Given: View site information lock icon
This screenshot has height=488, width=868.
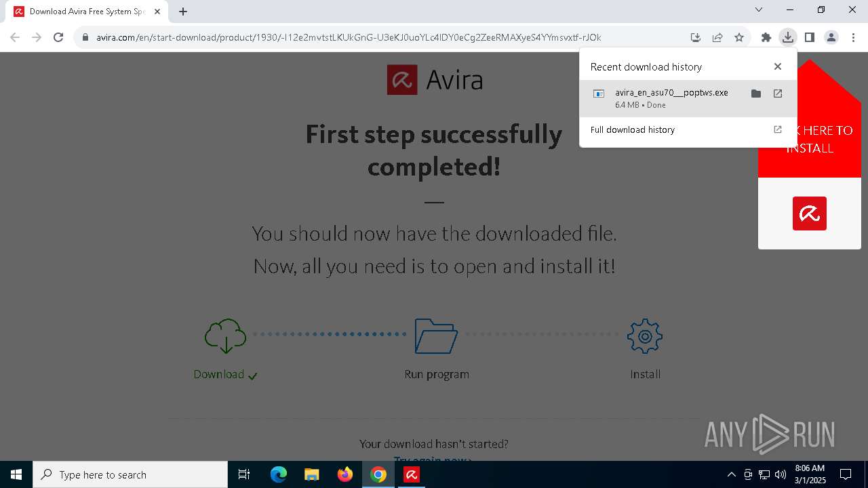Looking at the screenshot, I should click(85, 37).
